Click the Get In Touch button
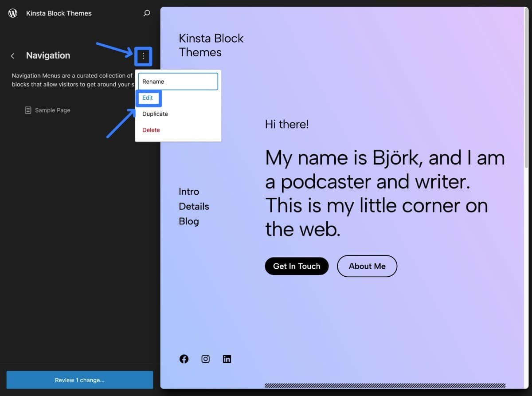This screenshot has height=396, width=532. point(297,266)
